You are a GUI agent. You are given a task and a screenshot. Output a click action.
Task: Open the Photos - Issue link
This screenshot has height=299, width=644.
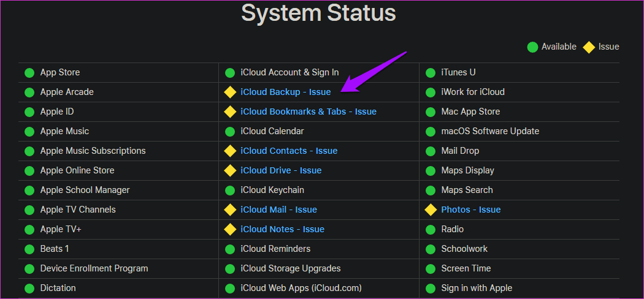click(470, 210)
